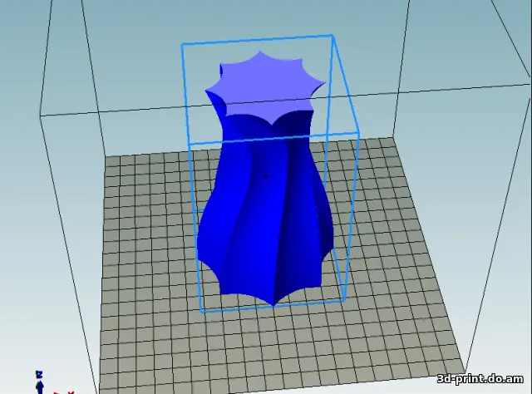Click the blue Z axis arrow indicator
The width and height of the screenshot is (532, 394).
(x=40, y=387)
